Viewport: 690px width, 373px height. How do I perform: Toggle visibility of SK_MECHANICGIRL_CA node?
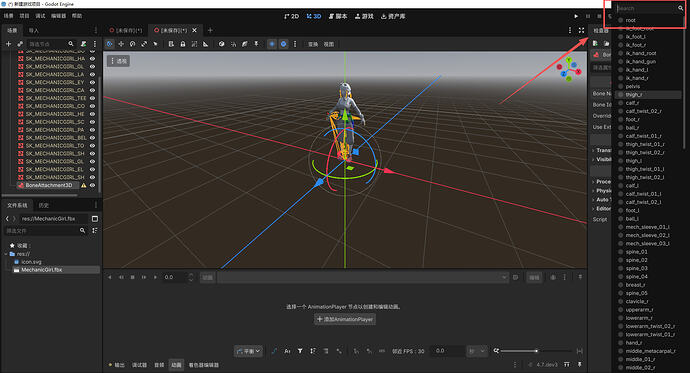pos(92,90)
